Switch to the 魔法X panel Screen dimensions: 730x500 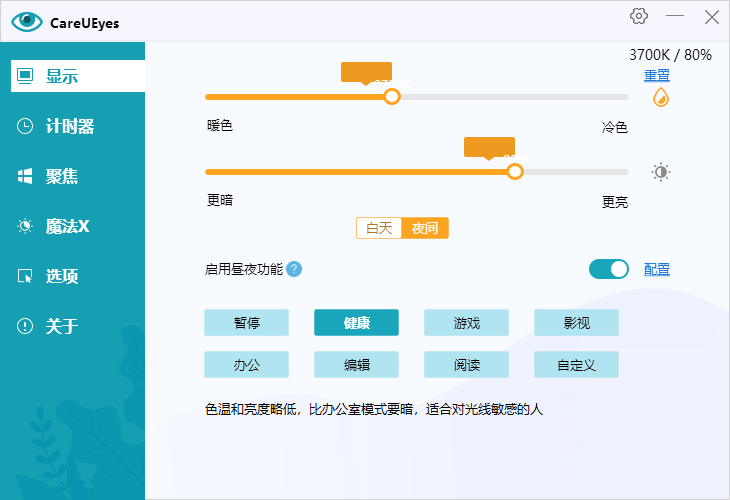[67, 226]
